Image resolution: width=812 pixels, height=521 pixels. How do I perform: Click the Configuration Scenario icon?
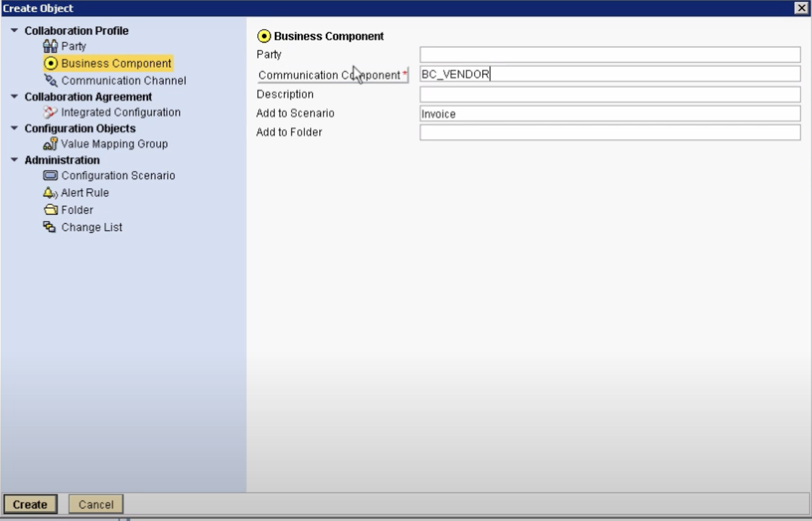(x=50, y=175)
